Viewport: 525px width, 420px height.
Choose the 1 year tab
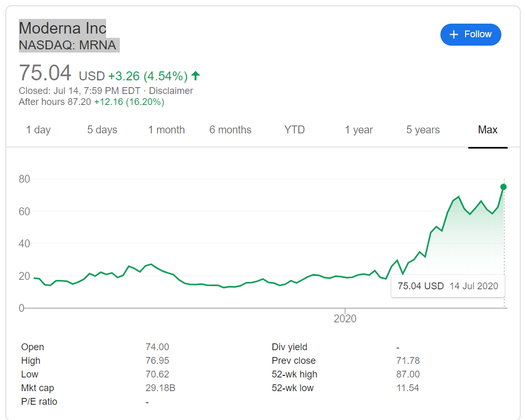358,130
